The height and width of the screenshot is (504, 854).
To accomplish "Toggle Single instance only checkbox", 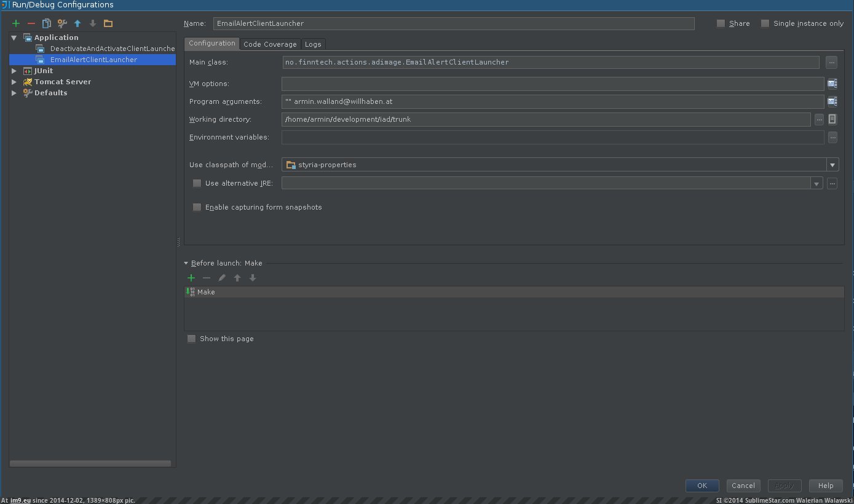I will tap(765, 23).
